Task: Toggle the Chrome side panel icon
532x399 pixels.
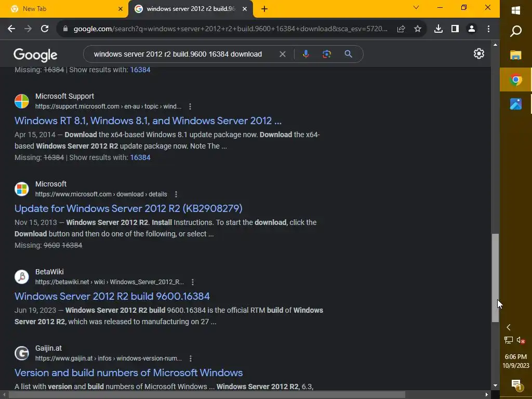Action: coord(455,29)
